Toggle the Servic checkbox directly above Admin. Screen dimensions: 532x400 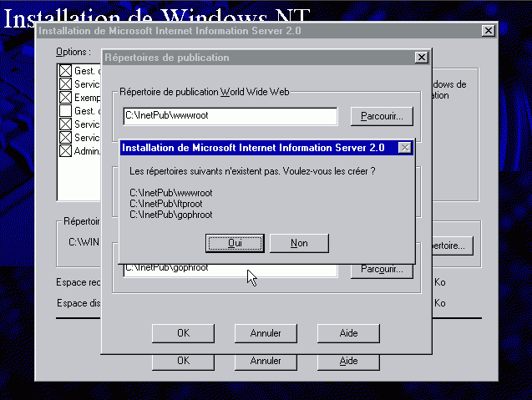point(65,138)
